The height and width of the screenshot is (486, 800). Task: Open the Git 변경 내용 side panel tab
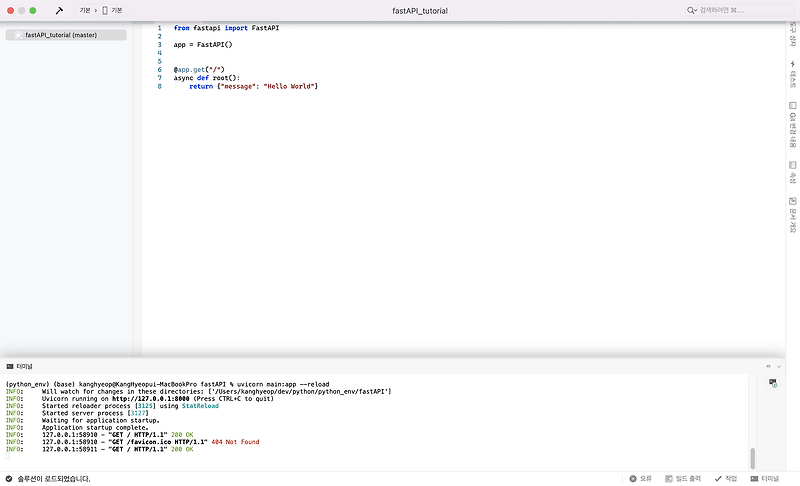click(x=792, y=124)
